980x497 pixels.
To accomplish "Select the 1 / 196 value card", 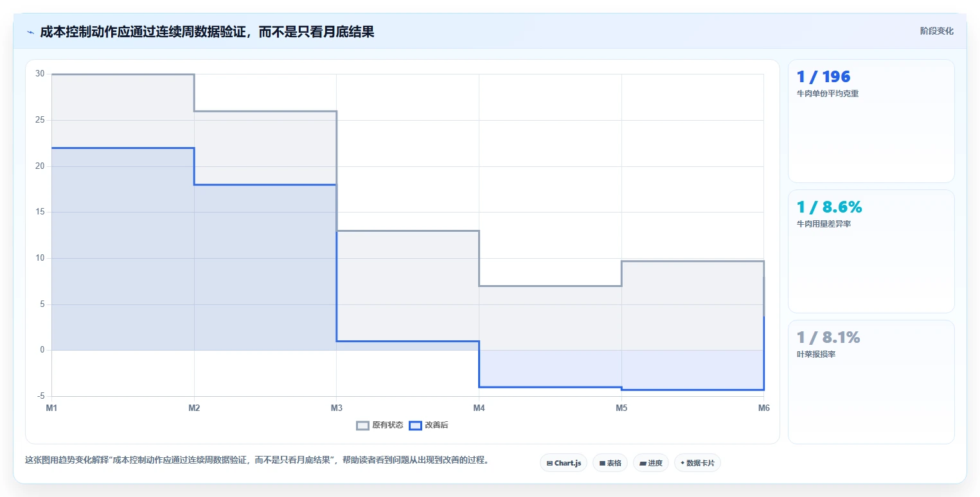I will [871, 121].
